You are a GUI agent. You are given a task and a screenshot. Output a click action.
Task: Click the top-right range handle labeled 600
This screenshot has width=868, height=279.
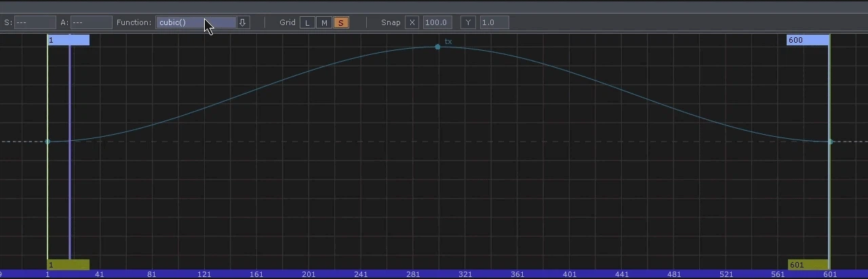tap(808, 40)
